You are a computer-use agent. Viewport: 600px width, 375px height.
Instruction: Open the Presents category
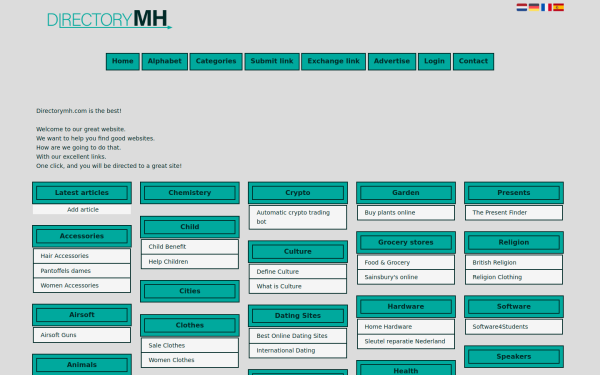[x=514, y=193]
